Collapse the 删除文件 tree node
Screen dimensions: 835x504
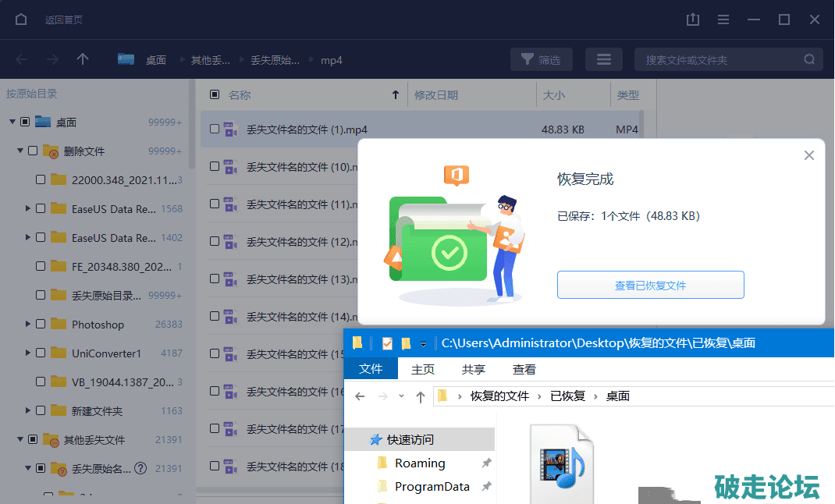click(20, 151)
